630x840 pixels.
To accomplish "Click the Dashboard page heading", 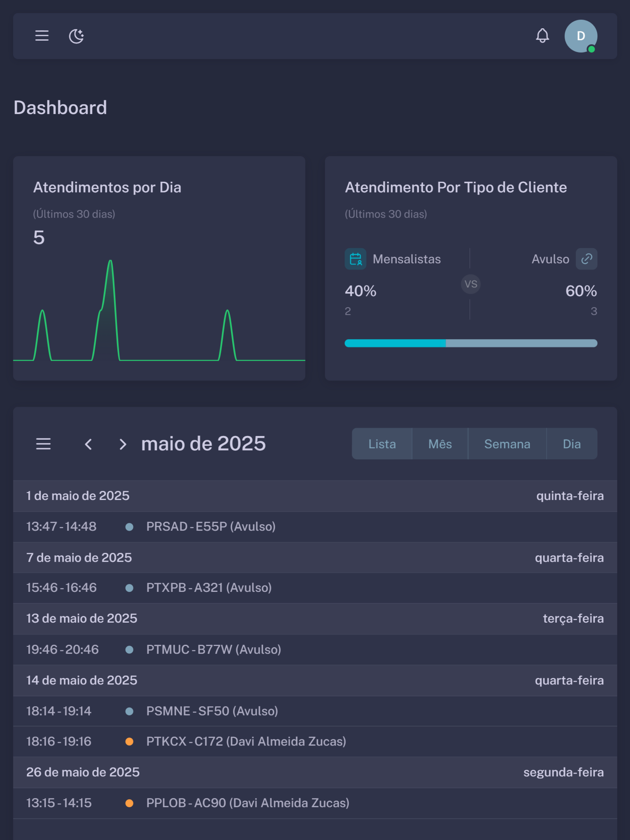I will click(x=60, y=108).
